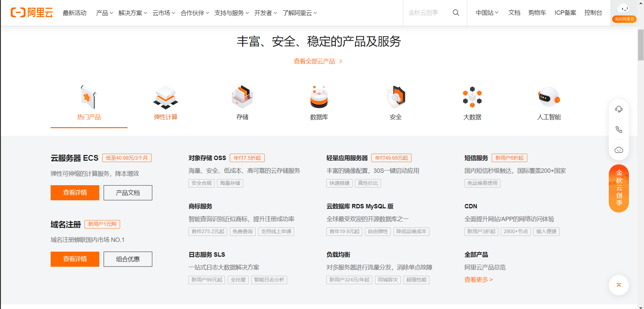The width and height of the screenshot is (644, 309).
Task: Click the 智能日志分析 tag
Action: point(269,280)
